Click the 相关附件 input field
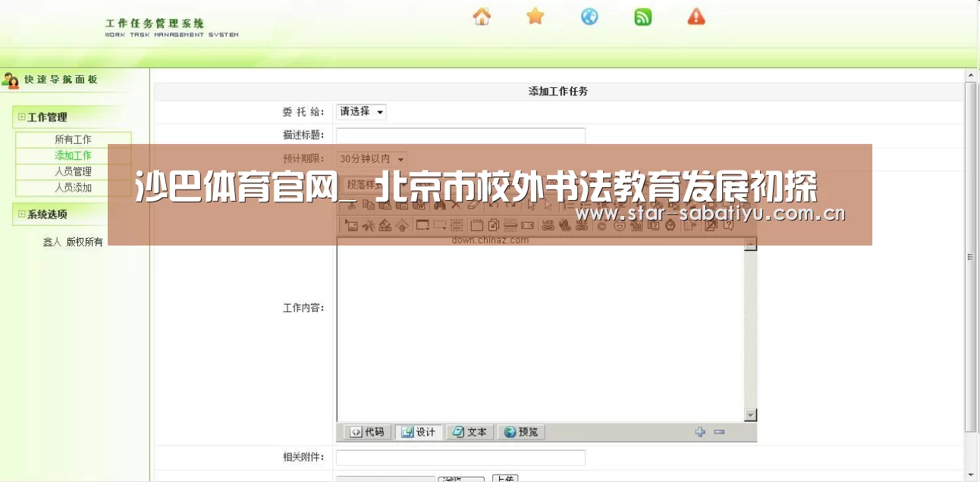 460,458
